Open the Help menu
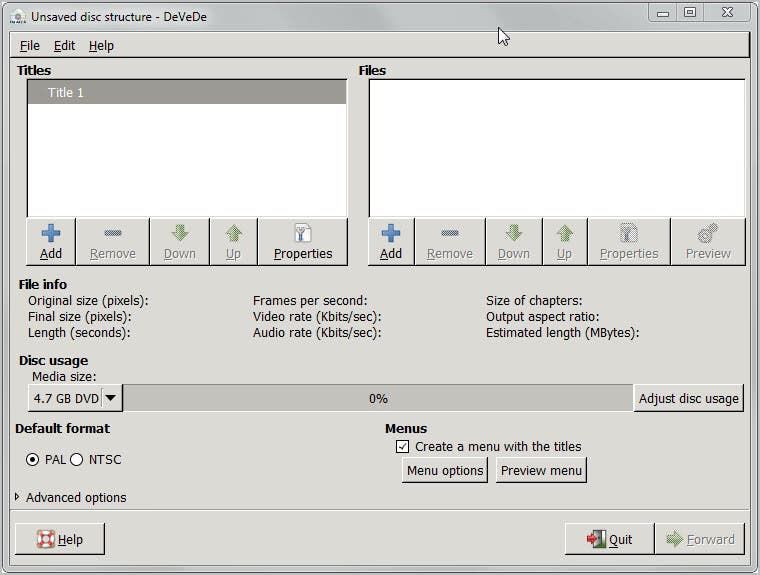 click(101, 46)
